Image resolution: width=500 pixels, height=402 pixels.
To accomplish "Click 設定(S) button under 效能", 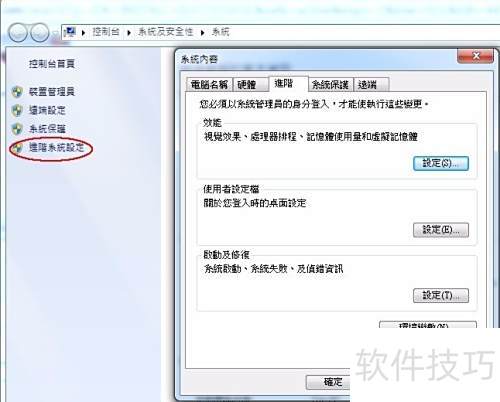I will tap(441, 163).
